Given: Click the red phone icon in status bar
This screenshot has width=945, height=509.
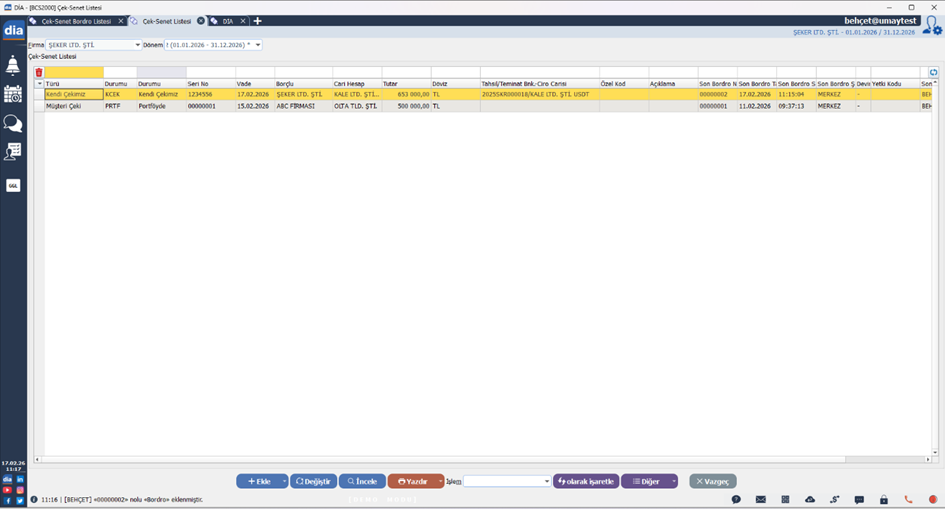Looking at the screenshot, I should pos(908,499).
